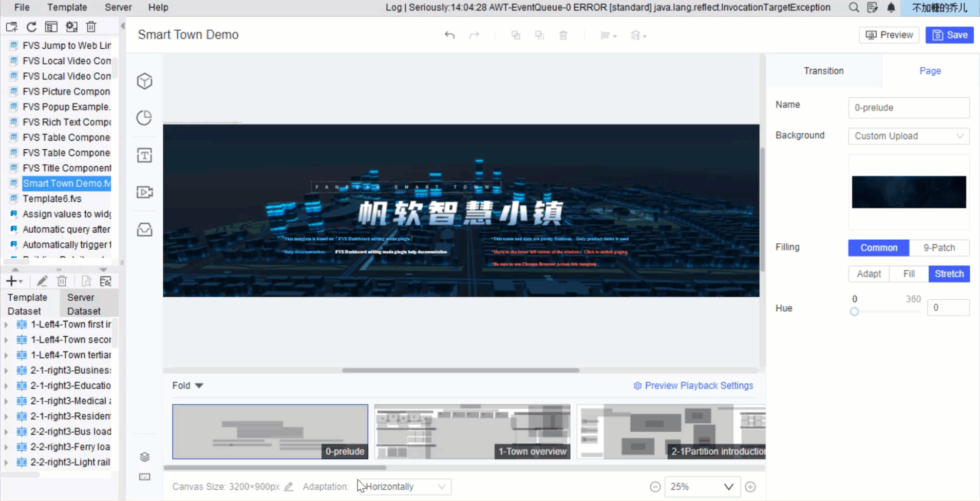Image resolution: width=980 pixels, height=501 pixels.
Task: Open the notification bell
Action: tap(891, 7)
